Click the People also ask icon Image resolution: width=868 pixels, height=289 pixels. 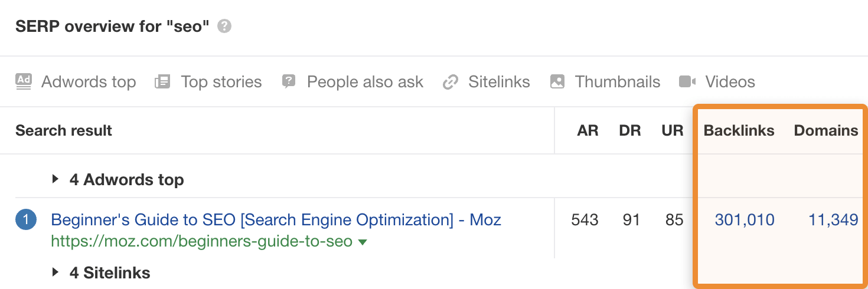[289, 81]
